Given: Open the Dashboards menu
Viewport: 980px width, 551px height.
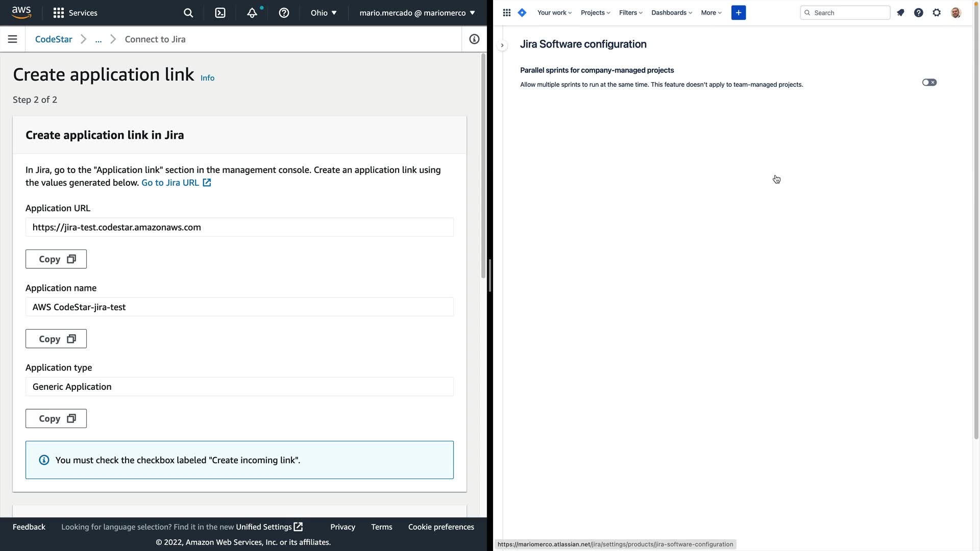Looking at the screenshot, I should pos(671,13).
